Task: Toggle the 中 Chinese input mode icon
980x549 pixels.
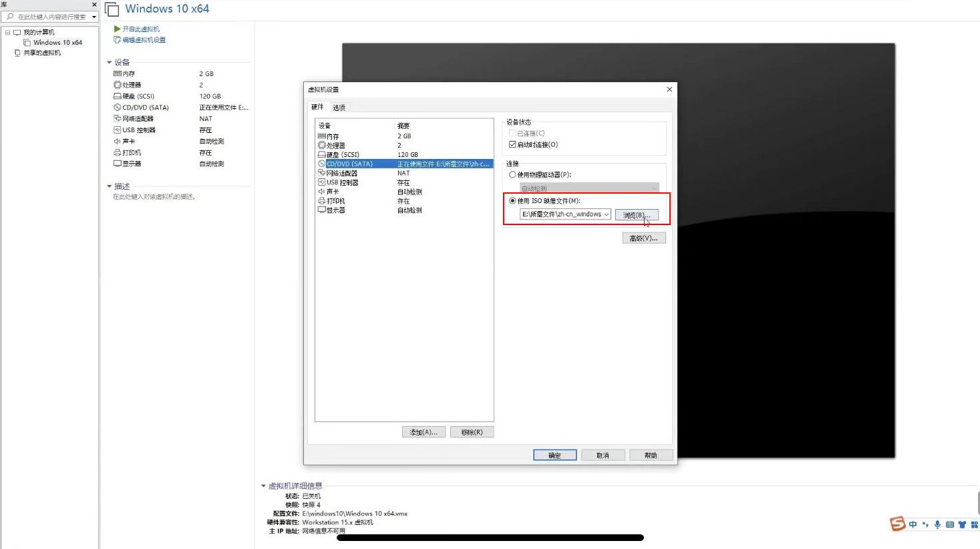Action: click(913, 525)
